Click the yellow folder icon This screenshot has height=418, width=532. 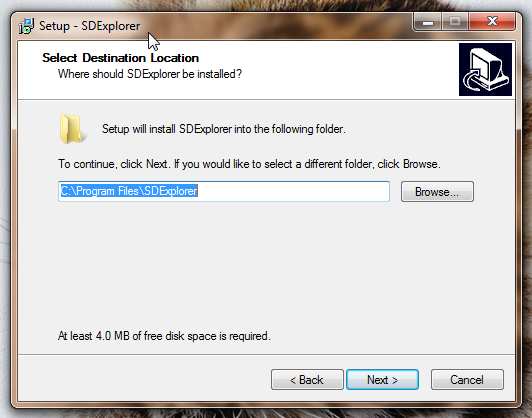(72, 129)
